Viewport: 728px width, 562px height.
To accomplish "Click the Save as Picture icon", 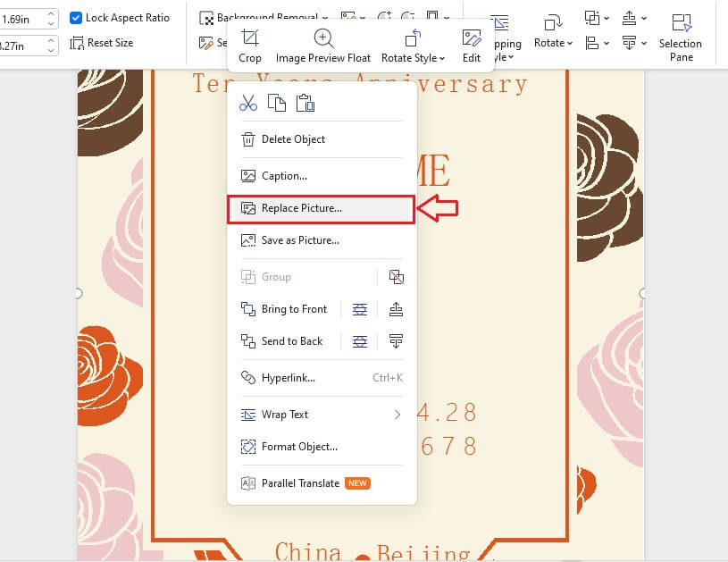I will 248,240.
